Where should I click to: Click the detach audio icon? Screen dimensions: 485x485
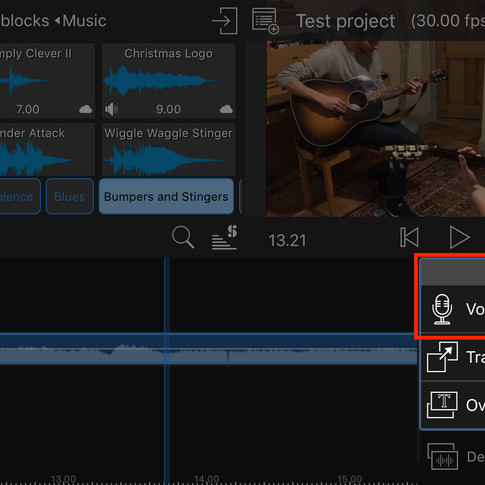(443, 457)
